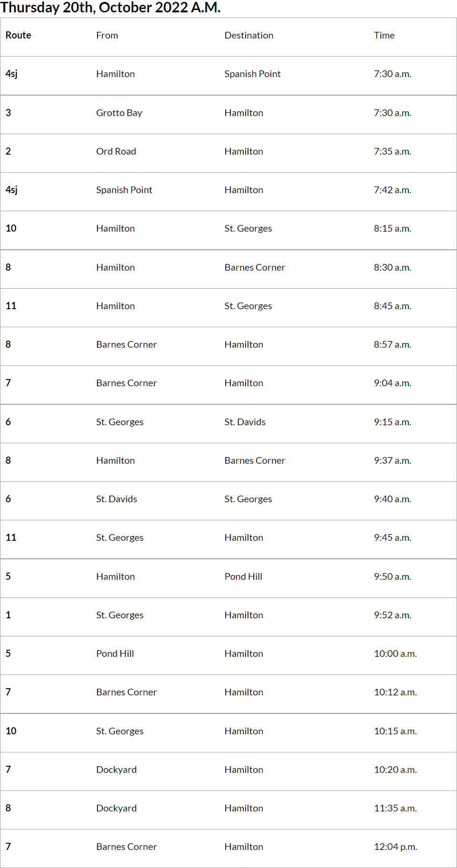The height and width of the screenshot is (868, 457).
Task: Click the 7:42 a.m. departure time
Action: pos(392,190)
